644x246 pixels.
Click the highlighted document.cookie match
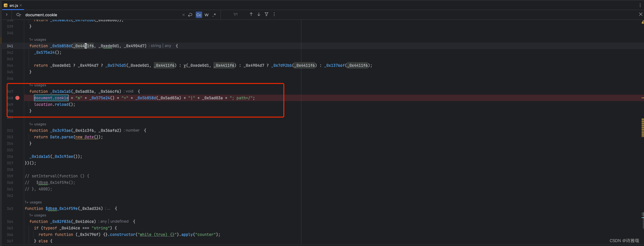(x=51, y=98)
